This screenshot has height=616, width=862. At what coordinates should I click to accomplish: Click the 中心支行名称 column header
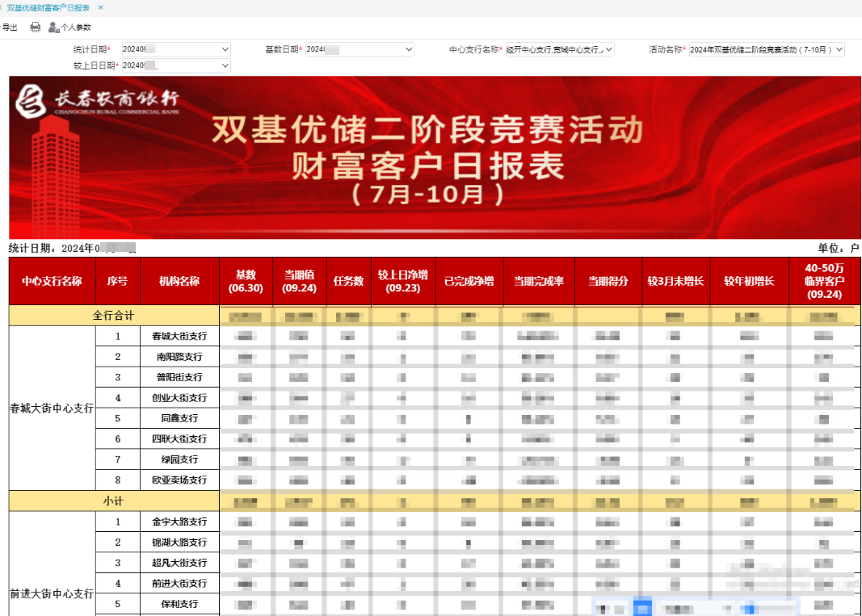coord(53,281)
